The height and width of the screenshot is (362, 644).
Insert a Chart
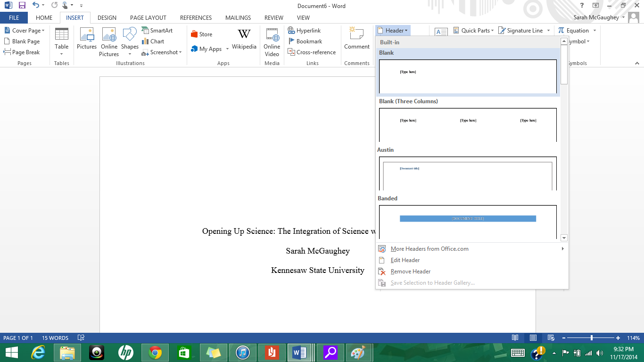153,41
